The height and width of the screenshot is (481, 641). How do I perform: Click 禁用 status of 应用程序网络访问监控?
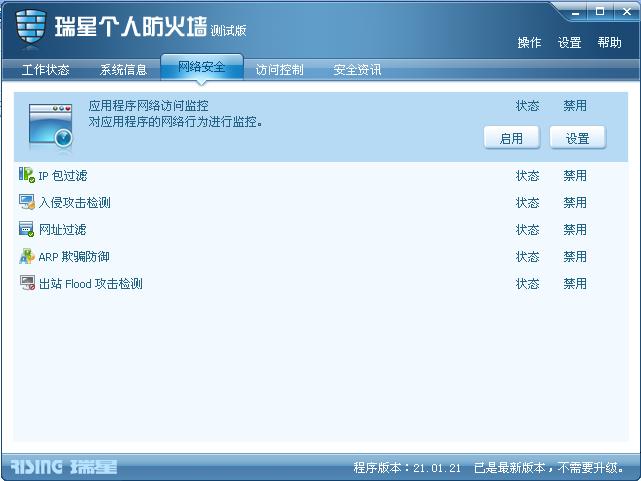(575, 106)
